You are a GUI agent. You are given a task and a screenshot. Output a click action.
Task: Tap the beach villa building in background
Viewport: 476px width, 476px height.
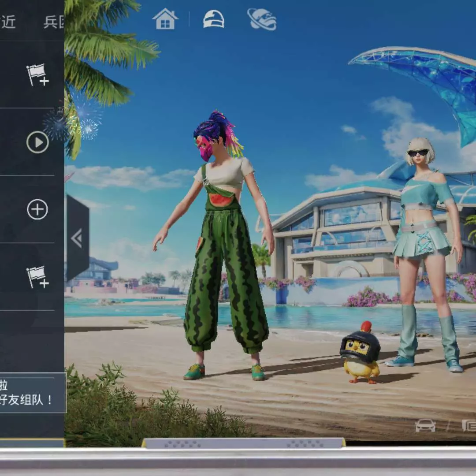[335, 234]
